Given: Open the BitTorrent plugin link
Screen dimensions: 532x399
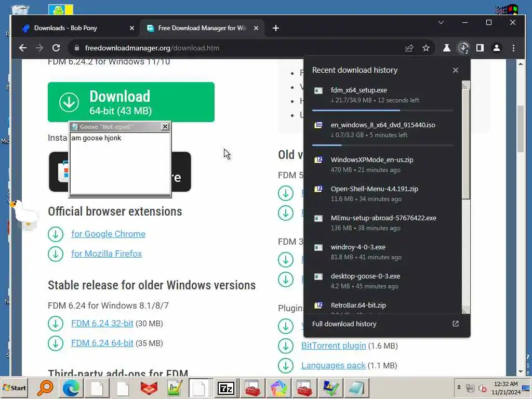Looking at the screenshot, I should click(x=334, y=345).
